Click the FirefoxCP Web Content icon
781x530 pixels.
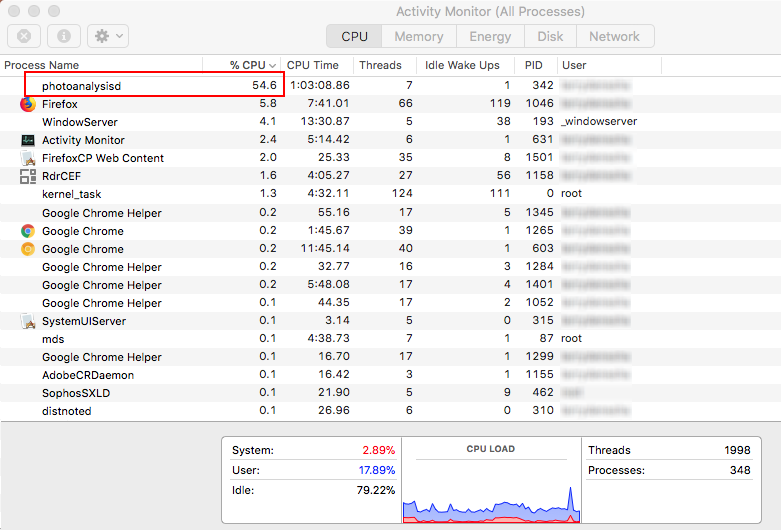[x=28, y=158]
